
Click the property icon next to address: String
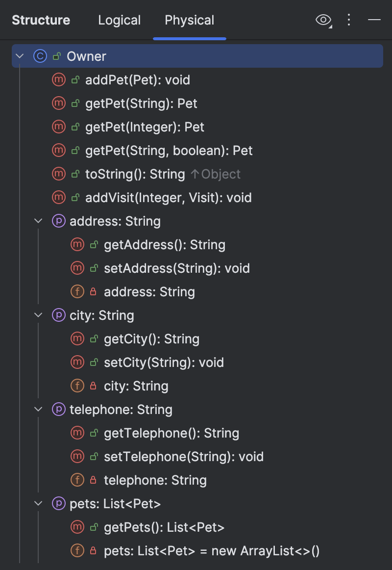pyautogui.click(x=58, y=221)
